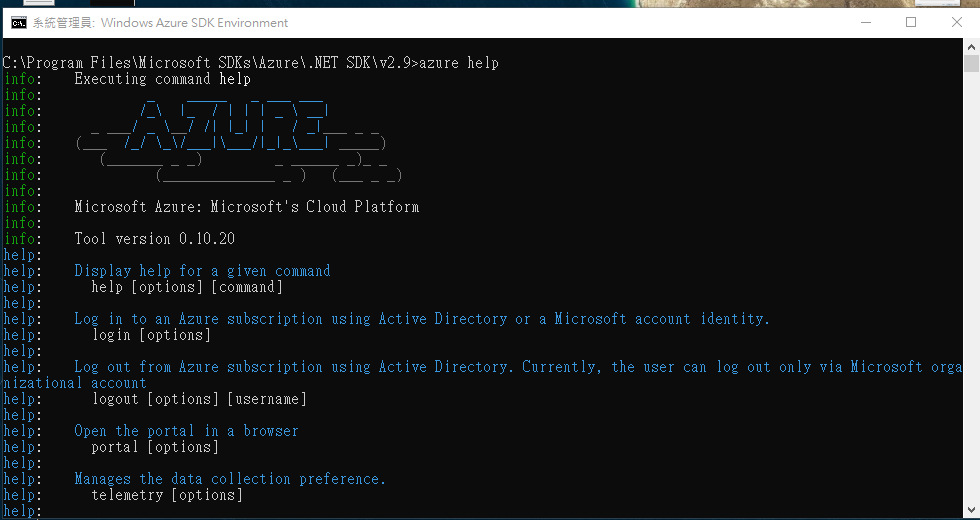The image size is (980, 520).
Task: Click 'Microsoft Azure: Microsoft's Cloud Platform' line
Action: (247, 207)
